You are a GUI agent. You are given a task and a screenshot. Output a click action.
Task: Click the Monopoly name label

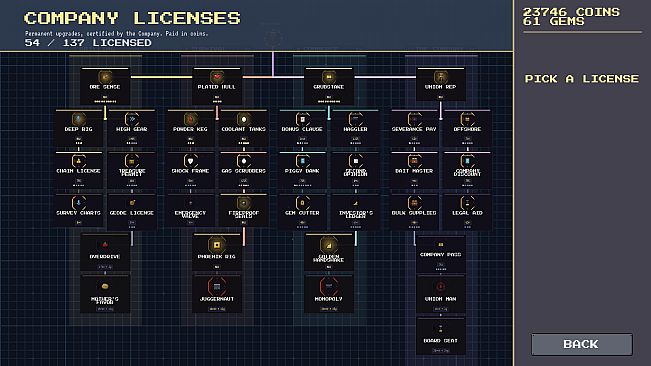(329, 299)
